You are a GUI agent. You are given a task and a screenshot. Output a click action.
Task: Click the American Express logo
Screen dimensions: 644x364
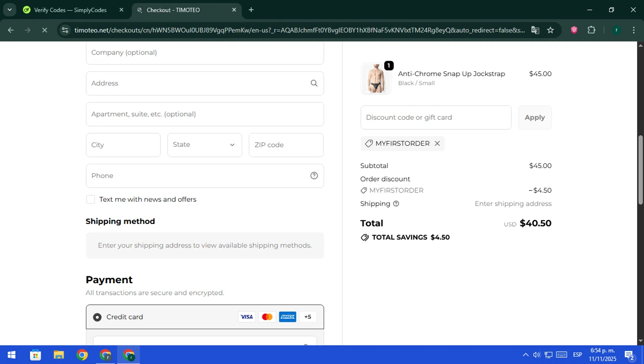point(288,317)
